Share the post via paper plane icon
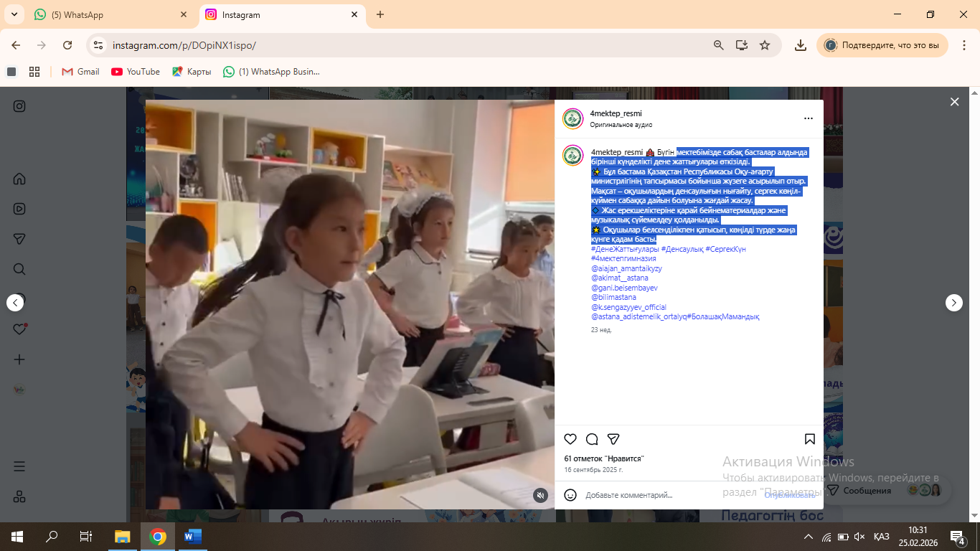Viewport: 980px width, 551px height. click(613, 439)
